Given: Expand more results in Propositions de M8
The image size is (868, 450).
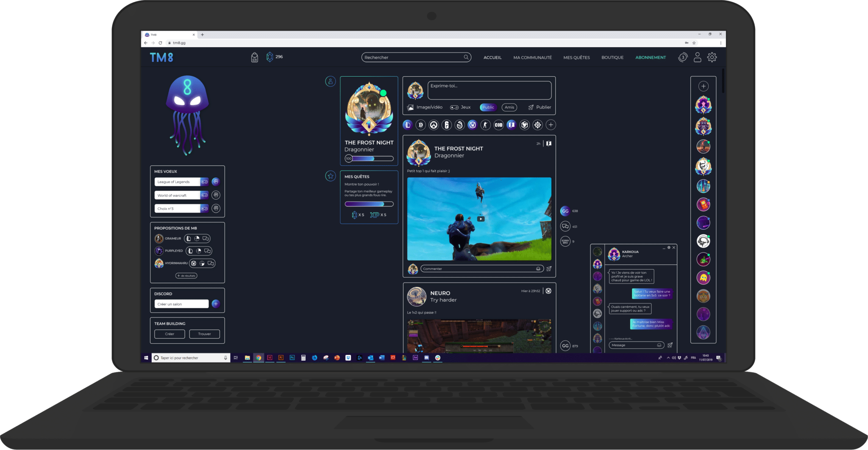Looking at the screenshot, I should point(186,276).
